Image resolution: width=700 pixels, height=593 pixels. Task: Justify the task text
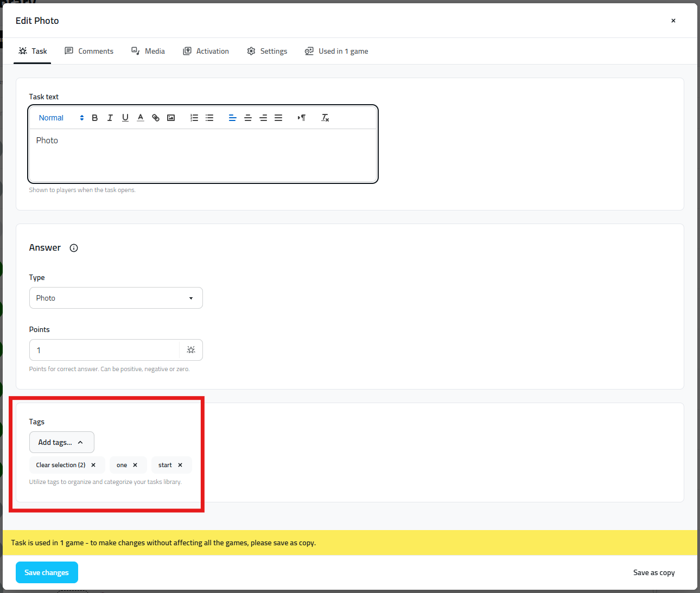pos(278,118)
